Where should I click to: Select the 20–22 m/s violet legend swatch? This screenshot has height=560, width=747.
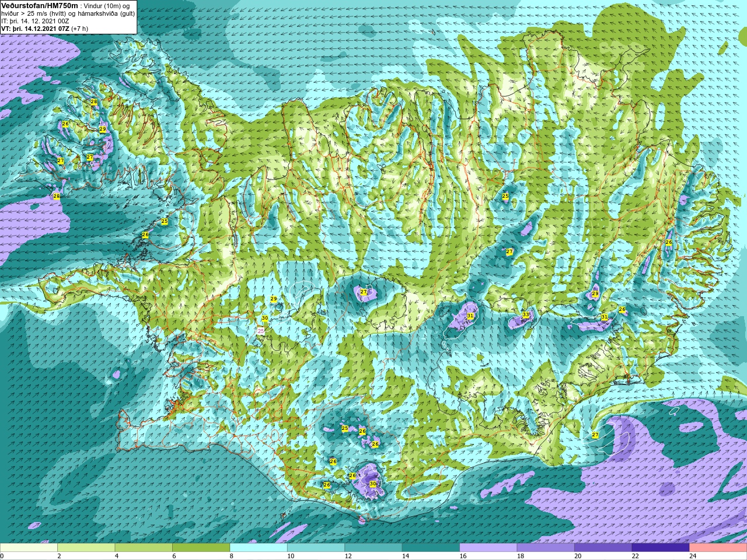[x=603, y=547]
